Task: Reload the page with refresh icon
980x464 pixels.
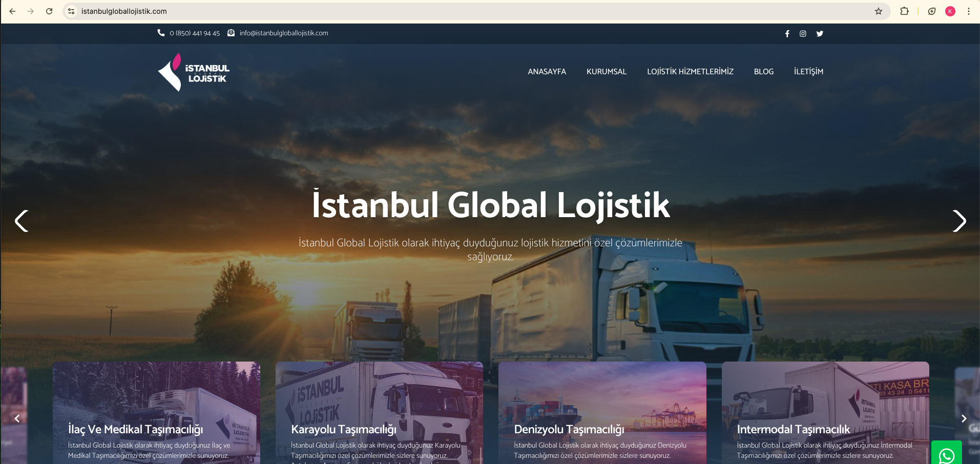Action: coord(49,11)
